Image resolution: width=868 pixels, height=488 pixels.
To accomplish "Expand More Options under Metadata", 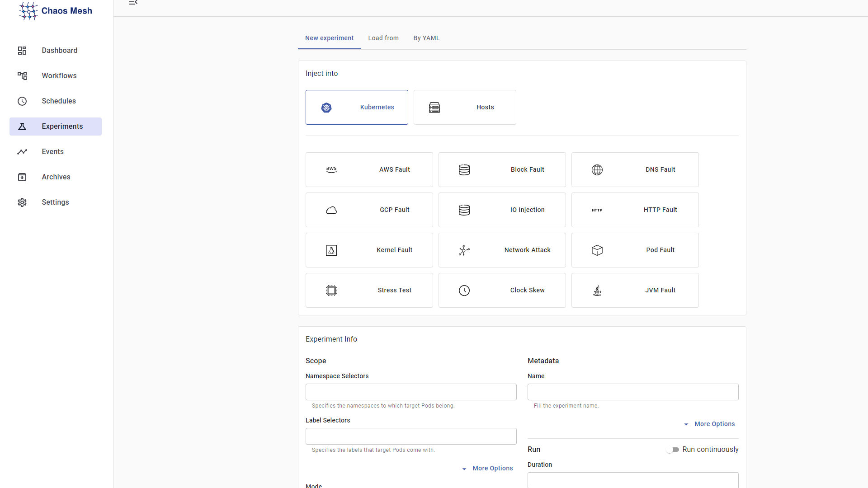I will click(710, 424).
